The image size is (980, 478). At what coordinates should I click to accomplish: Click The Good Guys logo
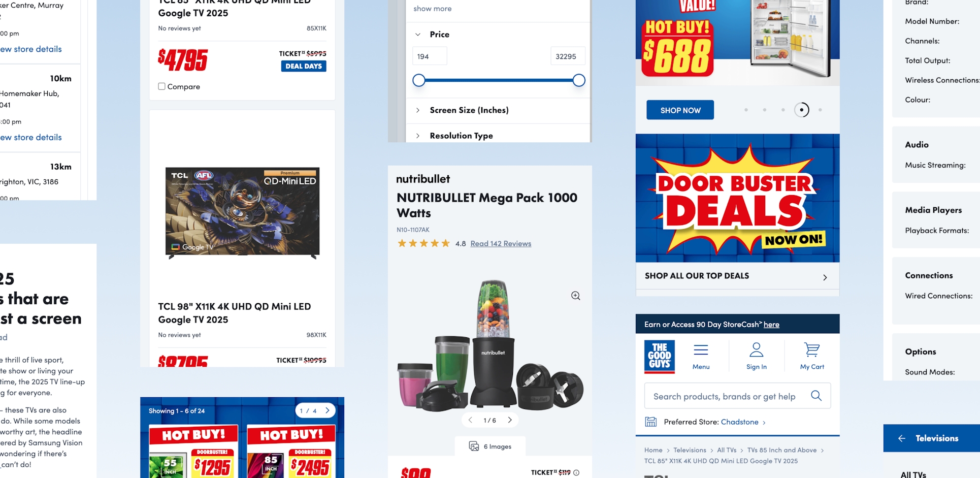point(660,357)
